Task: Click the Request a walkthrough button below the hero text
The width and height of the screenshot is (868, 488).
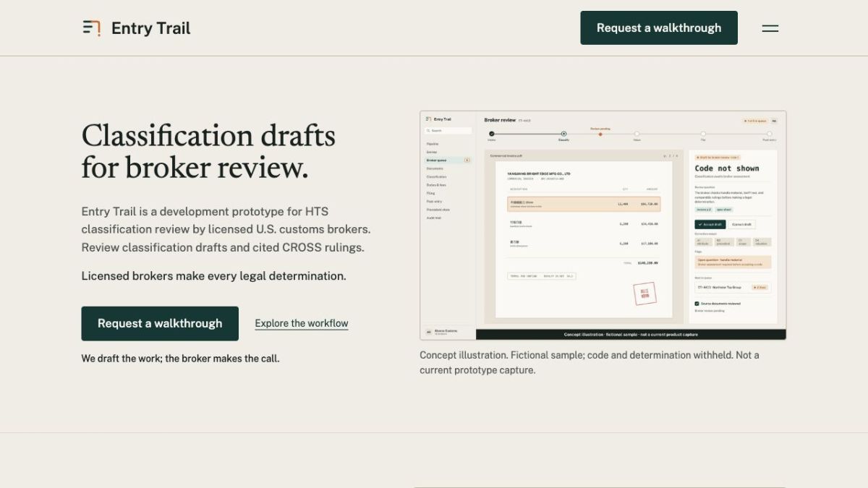Action: pyautogui.click(x=160, y=323)
